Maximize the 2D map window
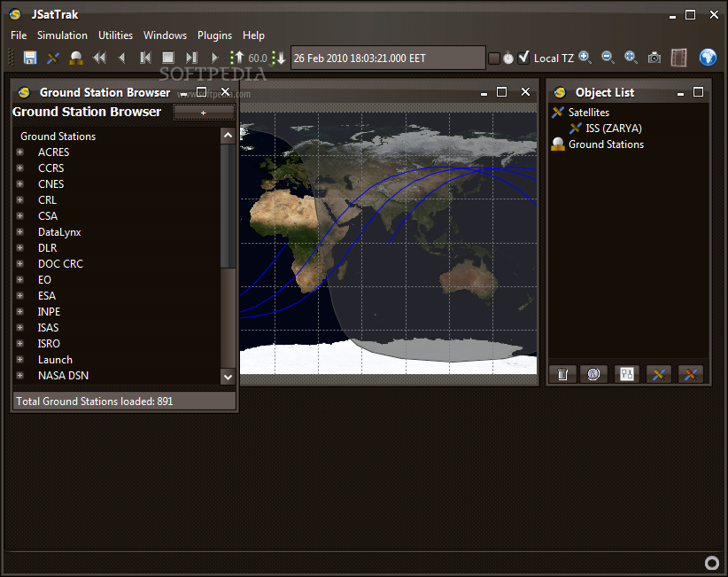This screenshot has width=728, height=577. click(x=501, y=92)
